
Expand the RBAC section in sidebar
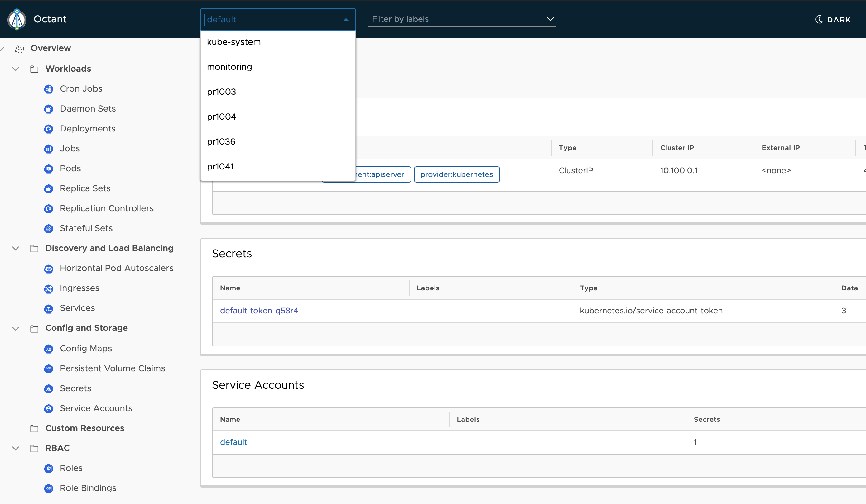pos(16,448)
